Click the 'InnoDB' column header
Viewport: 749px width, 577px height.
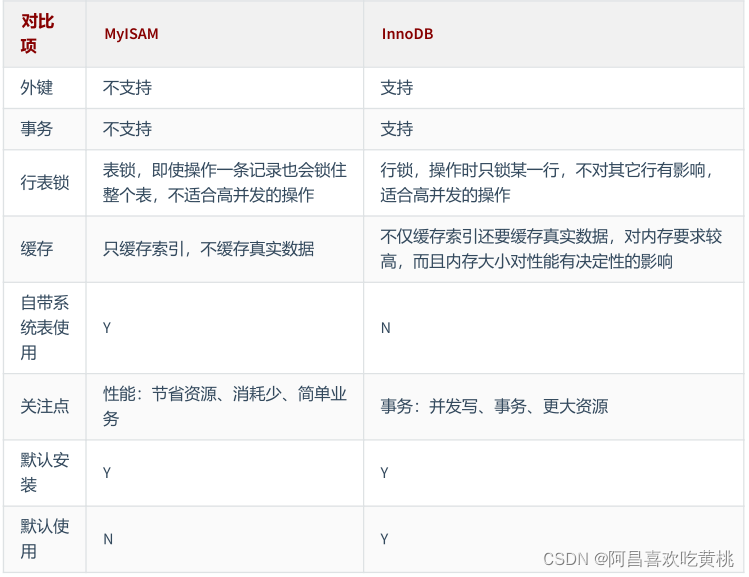click(x=407, y=34)
